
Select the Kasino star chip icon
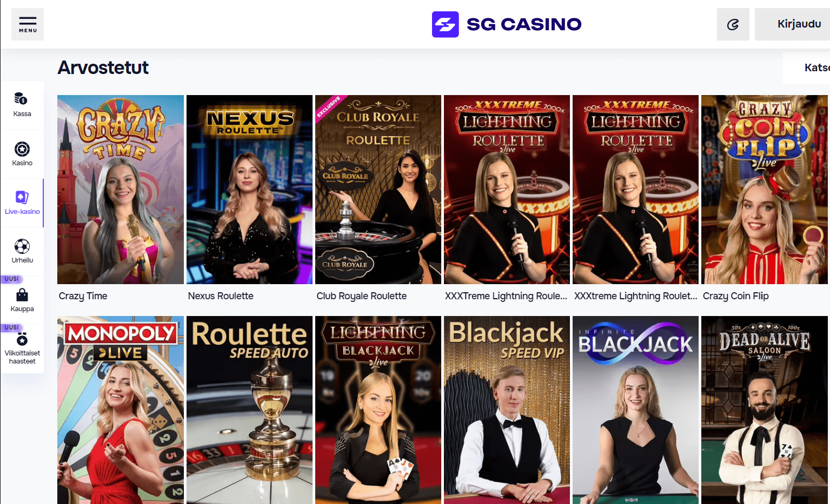click(22, 149)
